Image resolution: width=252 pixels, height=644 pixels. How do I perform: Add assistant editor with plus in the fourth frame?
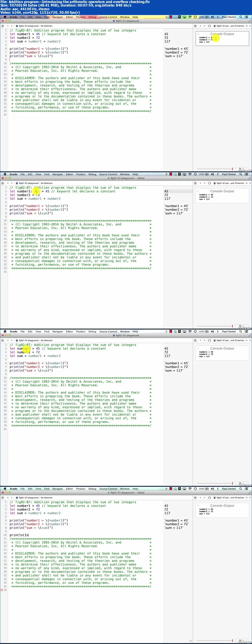point(247,498)
